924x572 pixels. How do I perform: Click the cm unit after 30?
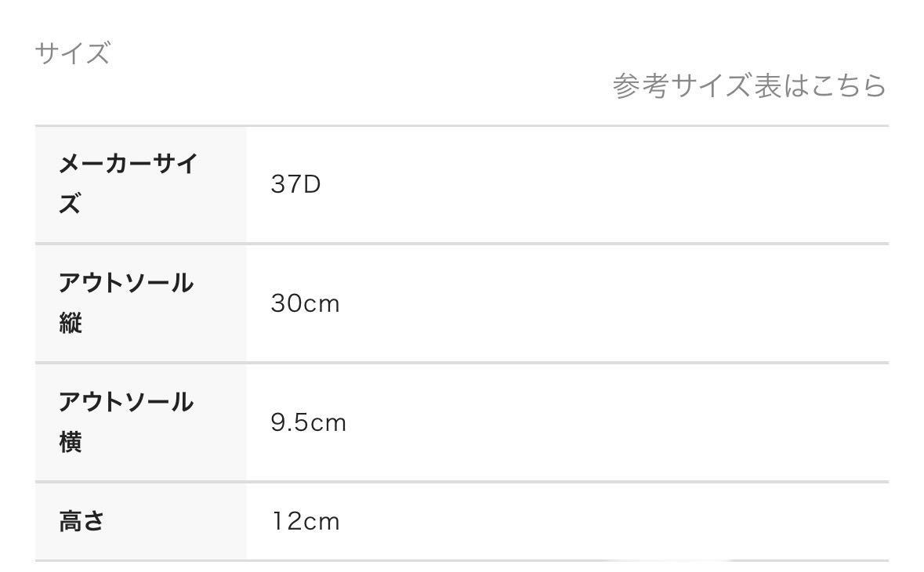[x=322, y=304]
